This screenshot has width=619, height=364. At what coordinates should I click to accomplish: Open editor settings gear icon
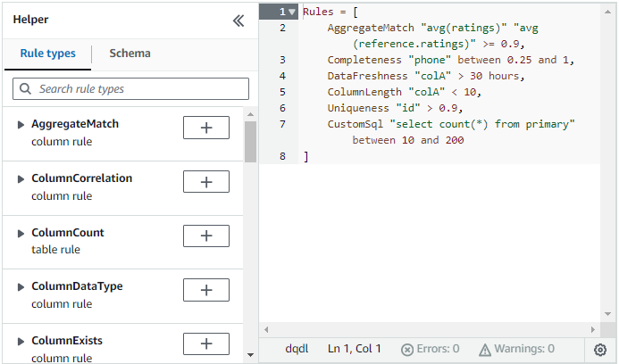(600, 350)
